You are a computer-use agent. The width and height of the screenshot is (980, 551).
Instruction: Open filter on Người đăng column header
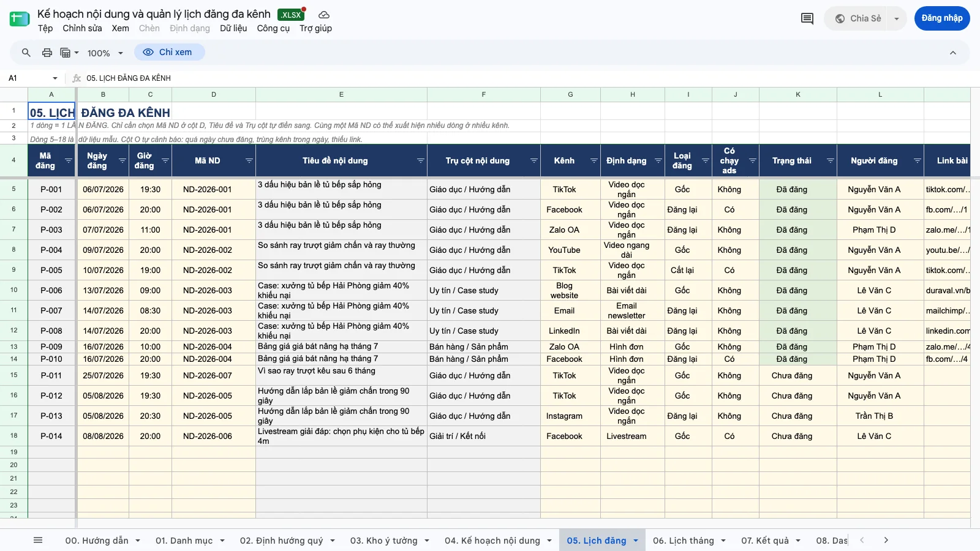pos(917,161)
